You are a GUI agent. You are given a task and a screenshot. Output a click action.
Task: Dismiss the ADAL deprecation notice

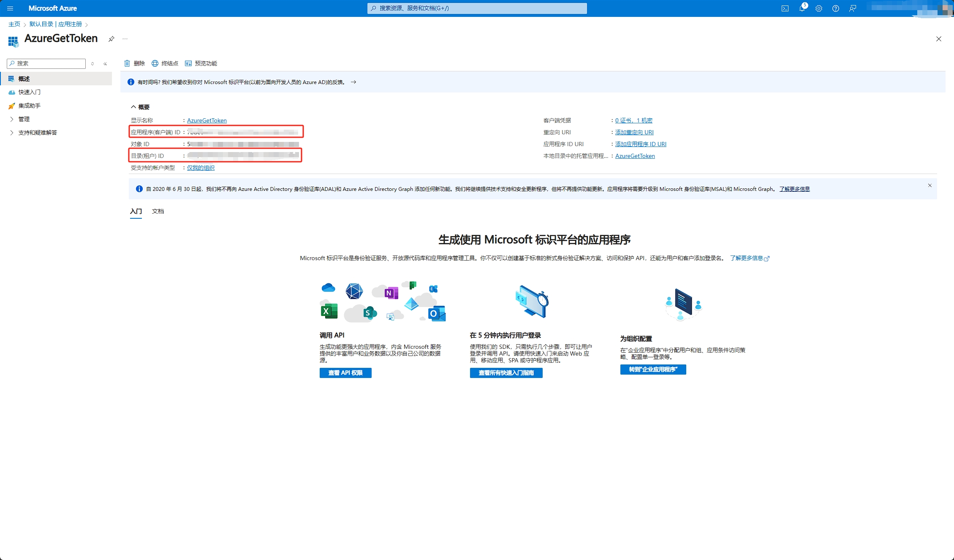point(930,185)
